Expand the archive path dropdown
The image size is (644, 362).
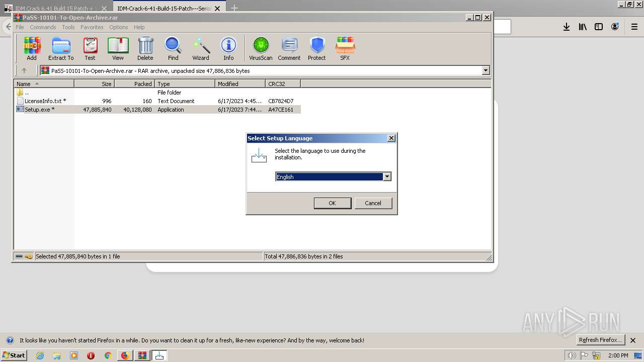[486, 70]
